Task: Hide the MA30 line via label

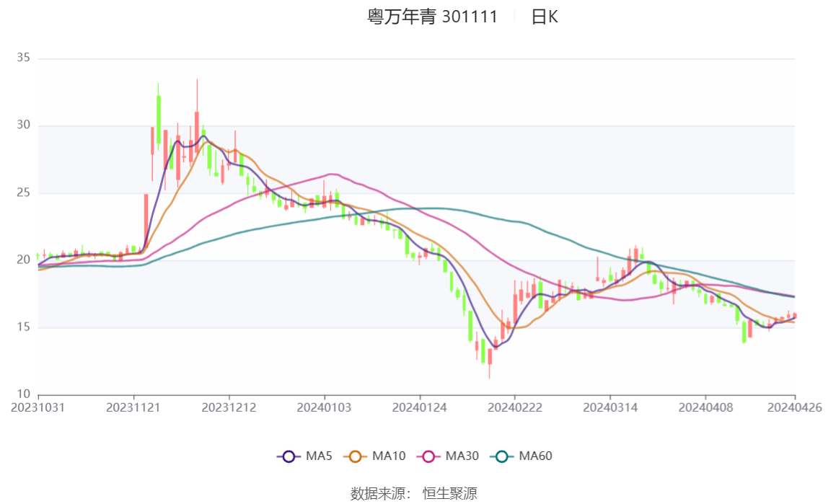Action: point(462,456)
